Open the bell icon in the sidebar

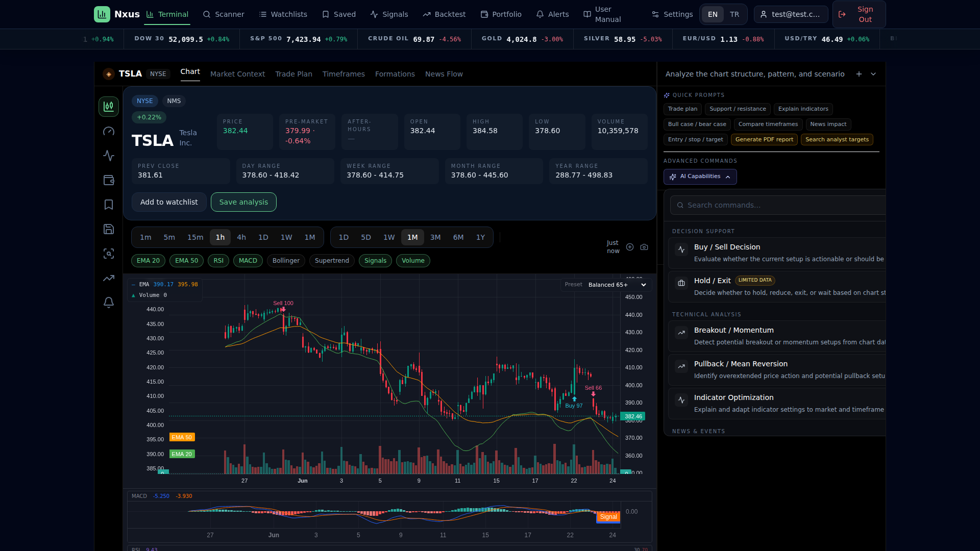point(109,303)
